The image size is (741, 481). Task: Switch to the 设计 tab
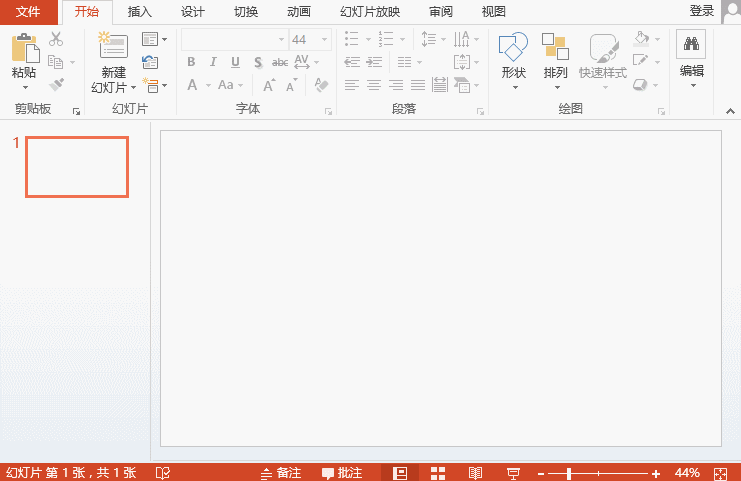[193, 12]
